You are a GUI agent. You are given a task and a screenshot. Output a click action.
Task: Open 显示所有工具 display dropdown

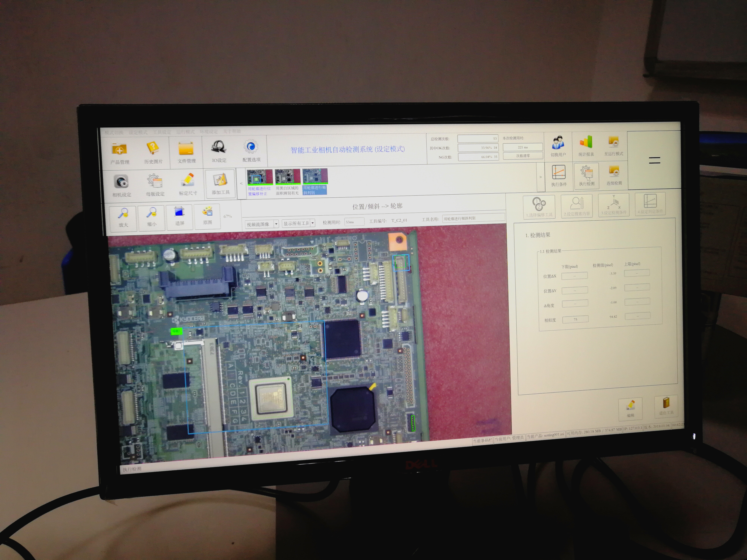tap(299, 223)
